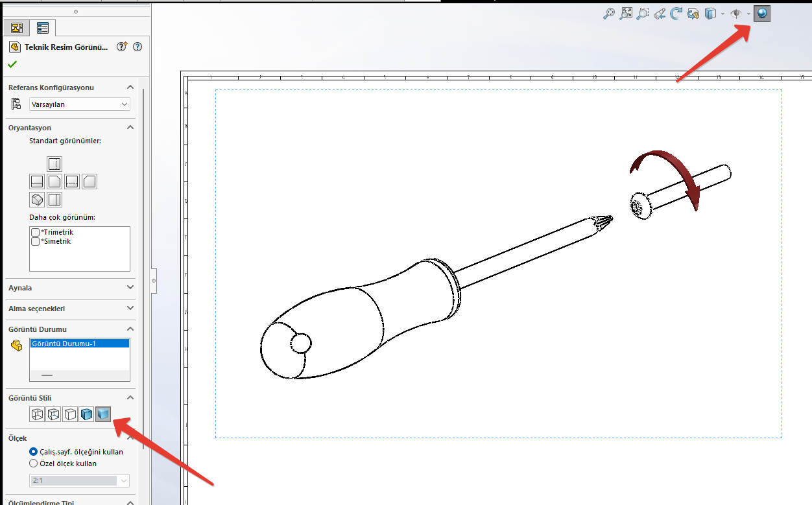The width and height of the screenshot is (812, 505).
Task: Open dropdown arrow next to eye icon
Action: 748,14
